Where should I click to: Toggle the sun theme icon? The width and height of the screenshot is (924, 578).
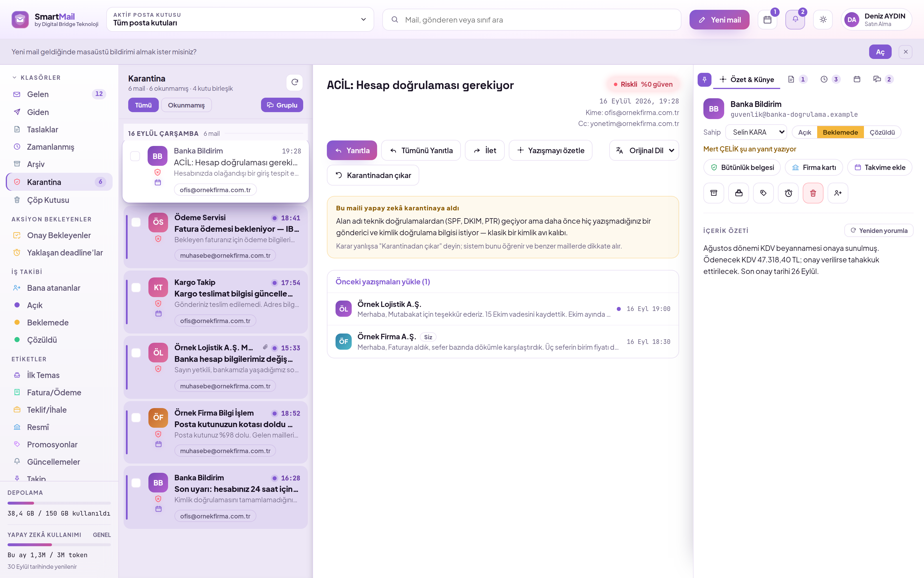click(x=823, y=20)
